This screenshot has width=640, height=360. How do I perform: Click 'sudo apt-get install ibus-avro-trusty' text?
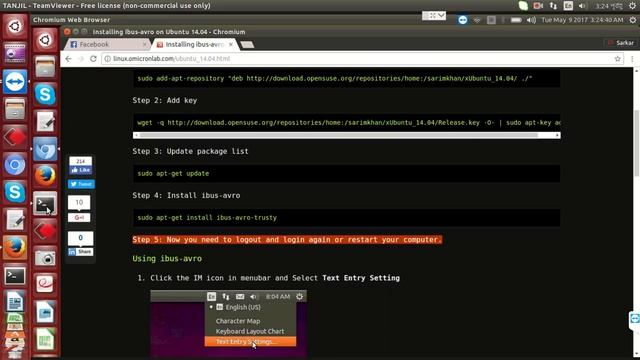[207, 218]
